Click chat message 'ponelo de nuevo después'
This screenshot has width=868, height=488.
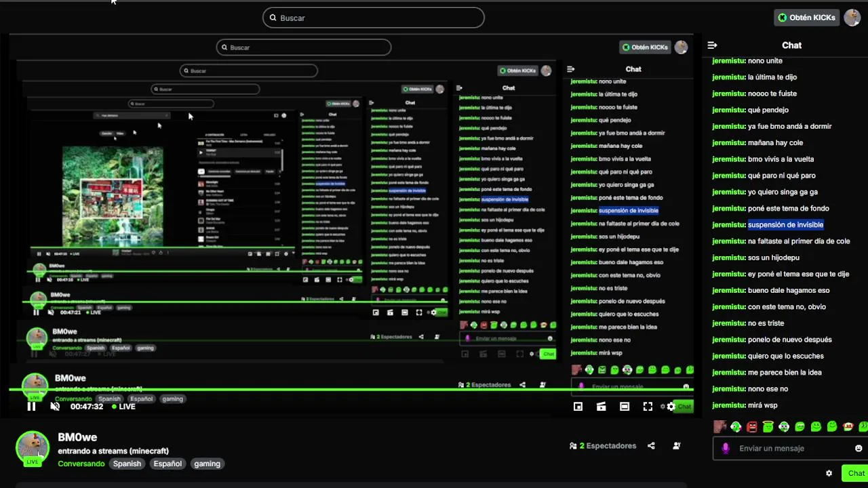(789, 340)
